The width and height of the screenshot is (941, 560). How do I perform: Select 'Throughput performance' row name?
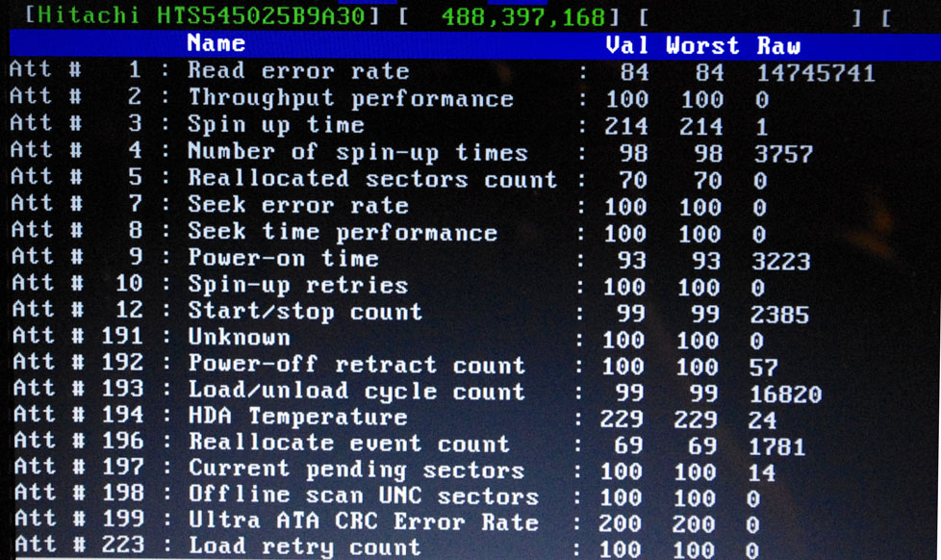click(x=351, y=98)
